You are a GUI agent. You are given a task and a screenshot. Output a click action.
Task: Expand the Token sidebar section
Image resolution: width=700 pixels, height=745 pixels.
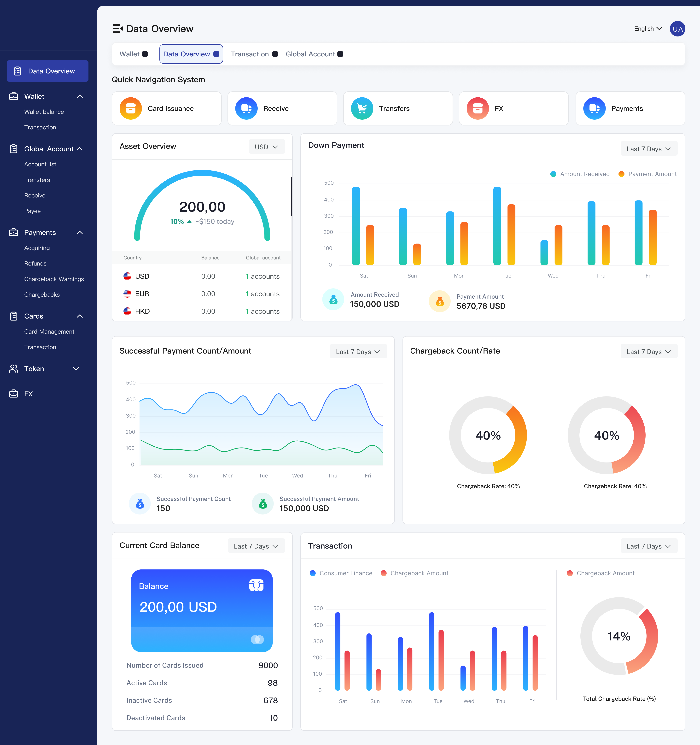pos(76,369)
